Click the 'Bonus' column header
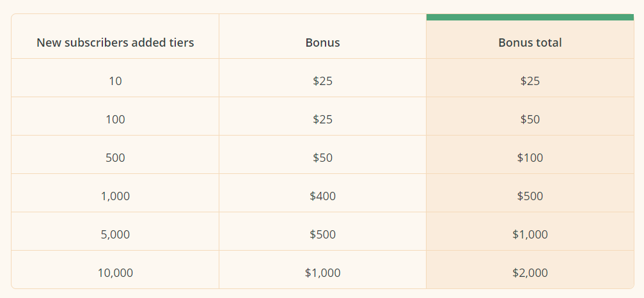Image resolution: width=644 pixels, height=298 pixels. 322,43
